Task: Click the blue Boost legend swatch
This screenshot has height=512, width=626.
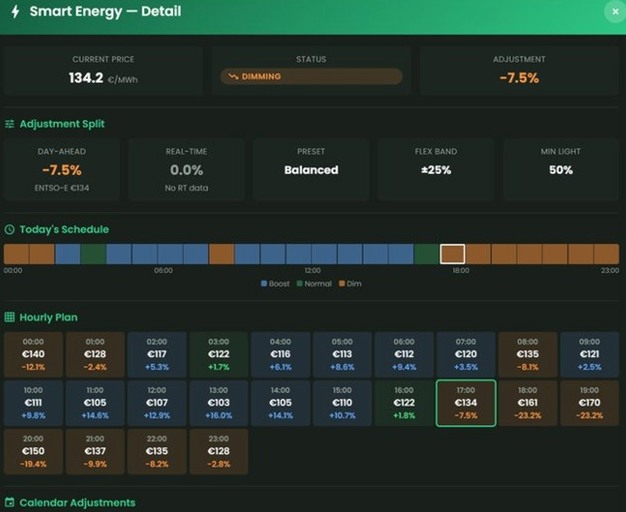Action: 264,284
